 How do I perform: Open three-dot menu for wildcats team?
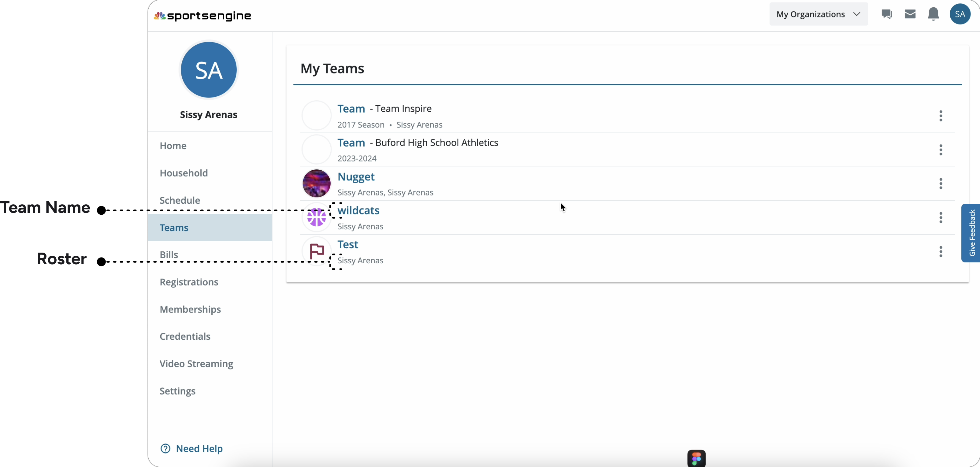(941, 217)
